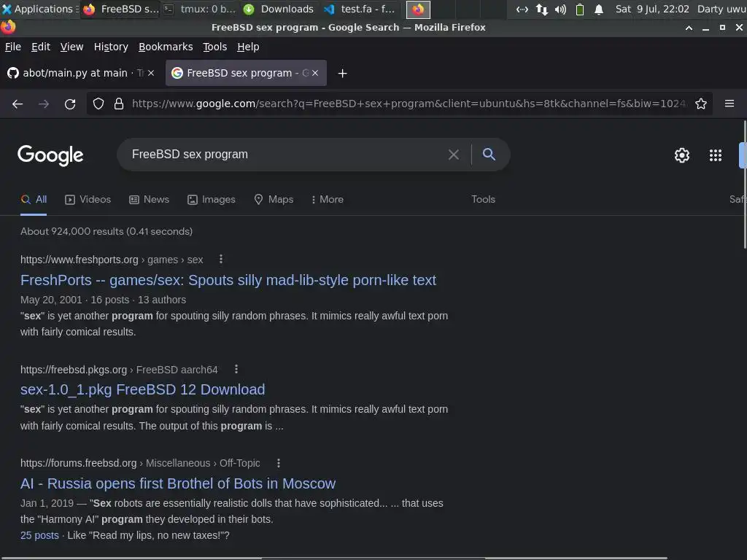Submit search with magnifier icon
This screenshot has width=747, height=560.
point(489,155)
